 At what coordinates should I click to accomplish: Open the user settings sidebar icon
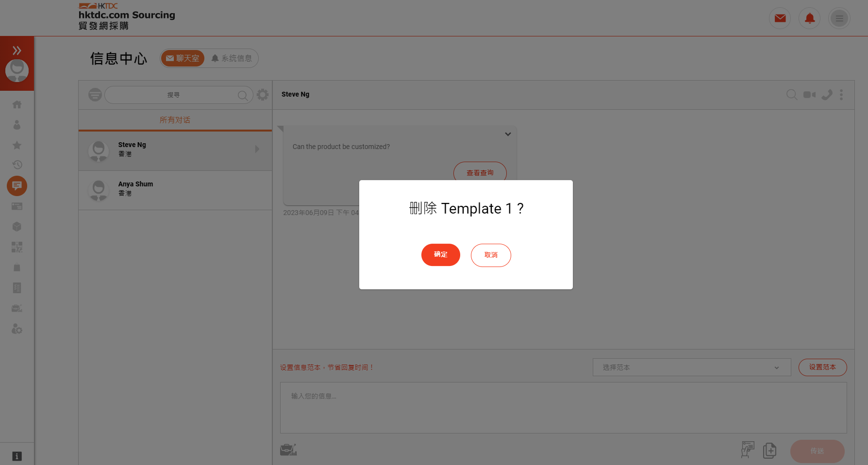(17, 329)
